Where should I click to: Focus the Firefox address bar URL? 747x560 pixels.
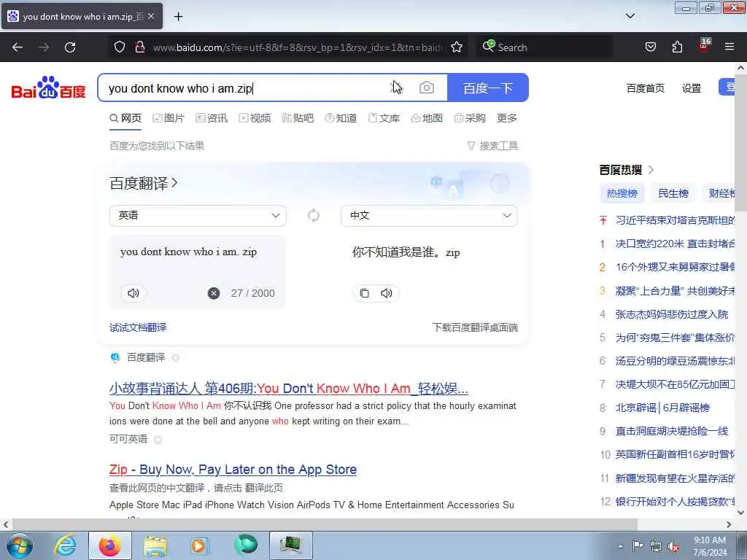click(298, 47)
